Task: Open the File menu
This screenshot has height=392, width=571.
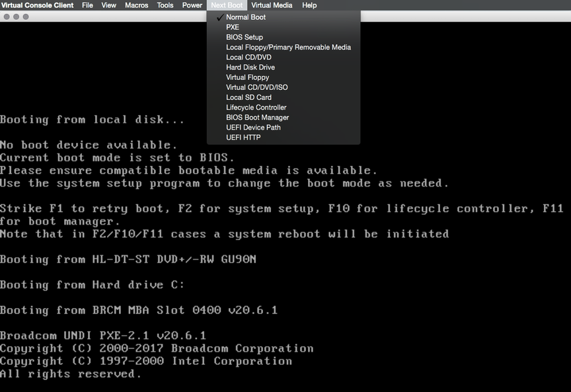Action: click(x=87, y=5)
